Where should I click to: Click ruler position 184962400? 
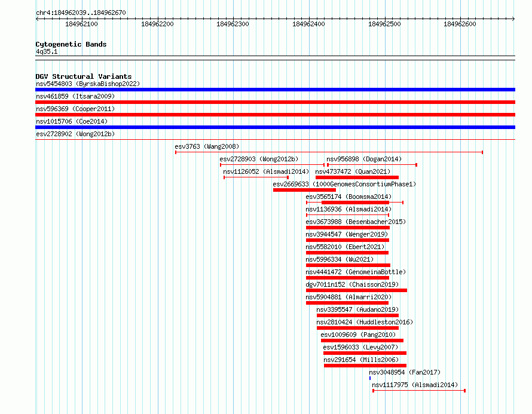pos(309,24)
